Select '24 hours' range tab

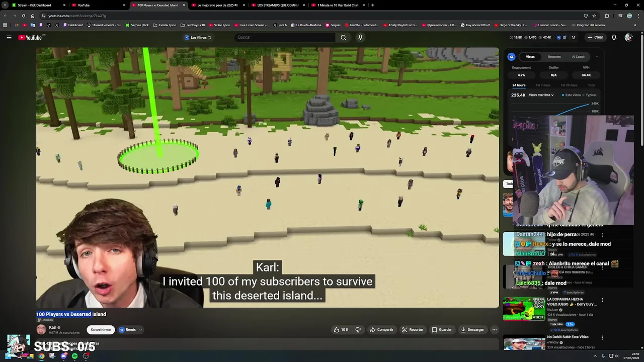click(519, 85)
